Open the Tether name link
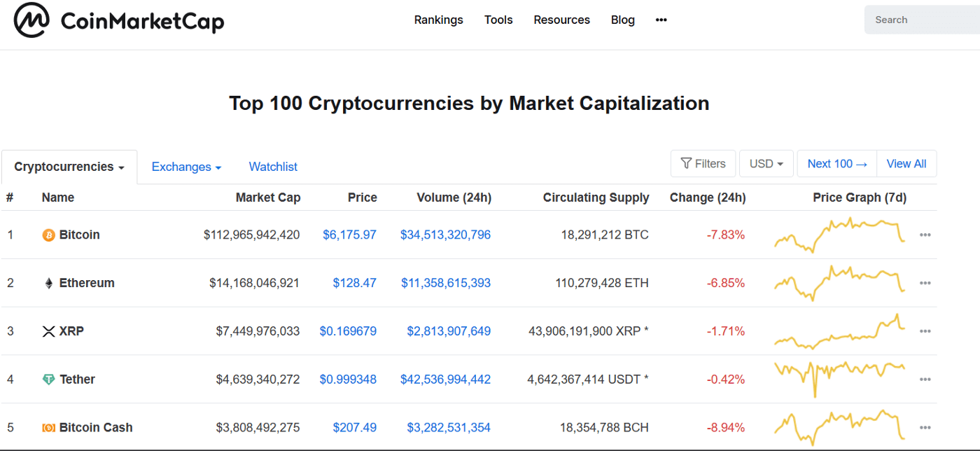The width and height of the screenshot is (980, 451). click(77, 380)
